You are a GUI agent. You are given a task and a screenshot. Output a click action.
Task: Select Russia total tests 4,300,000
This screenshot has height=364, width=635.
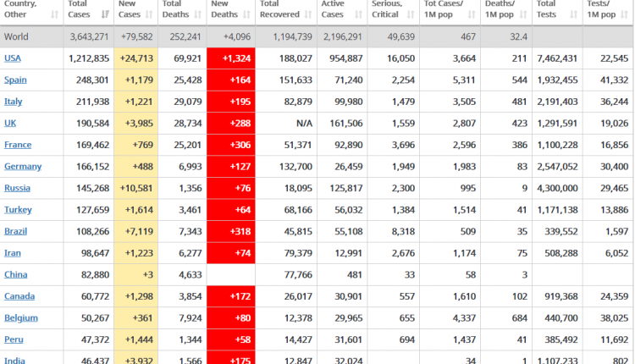tap(557, 188)
